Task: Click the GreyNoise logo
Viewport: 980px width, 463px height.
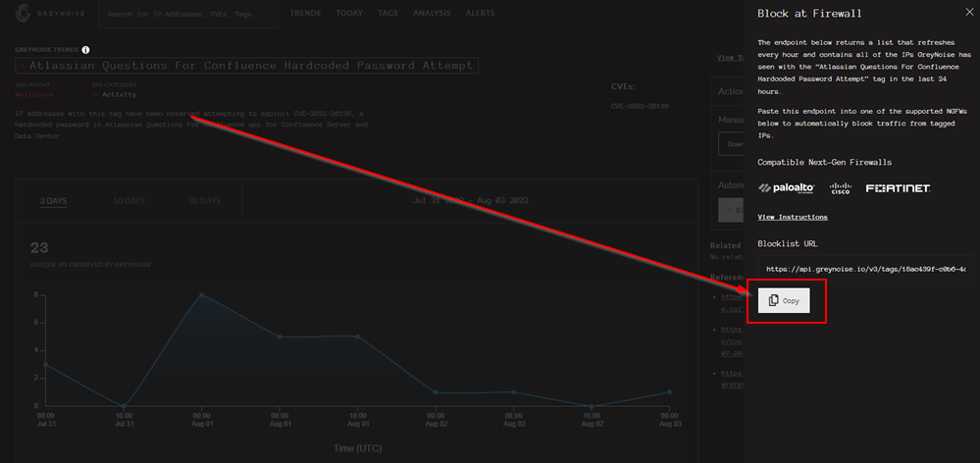Action: tap(49, 13)
